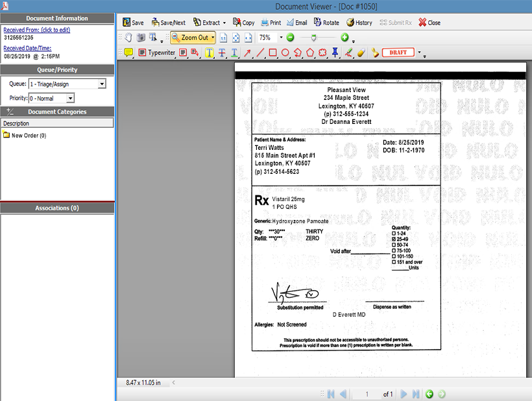Apply the DRAFT stamp
This screenshot has width=532, height=401.
pos(398,53)
